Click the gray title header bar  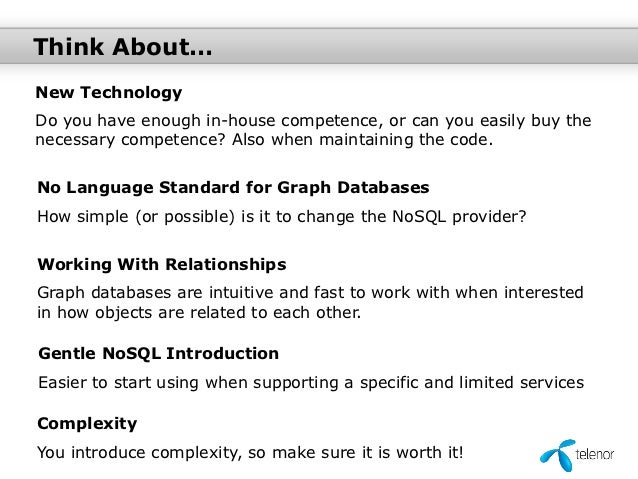319,46
